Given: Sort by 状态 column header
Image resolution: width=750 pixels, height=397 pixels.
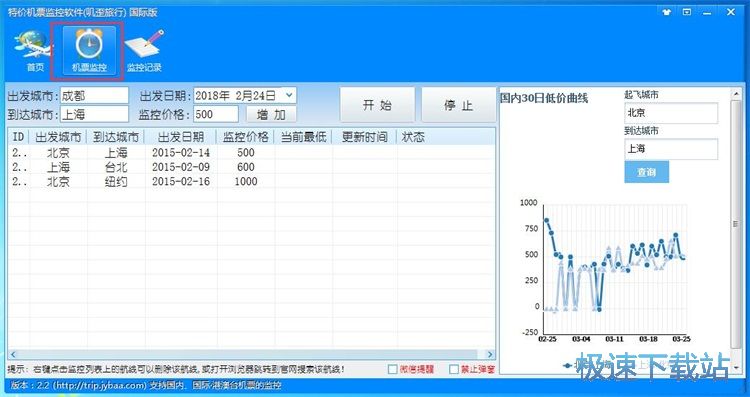Looking at the screenshot, I should tap(413, 137).
